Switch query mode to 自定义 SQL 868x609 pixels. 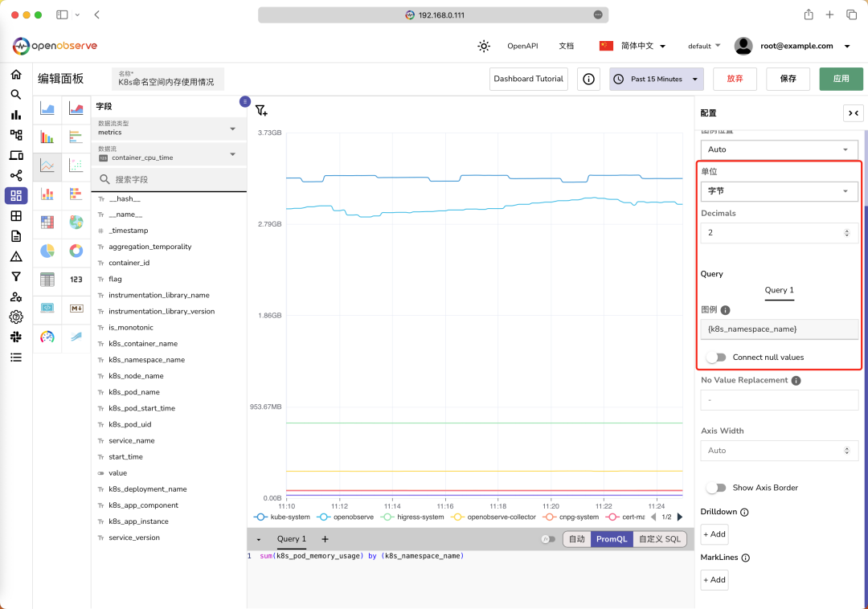tap(660, 539)
